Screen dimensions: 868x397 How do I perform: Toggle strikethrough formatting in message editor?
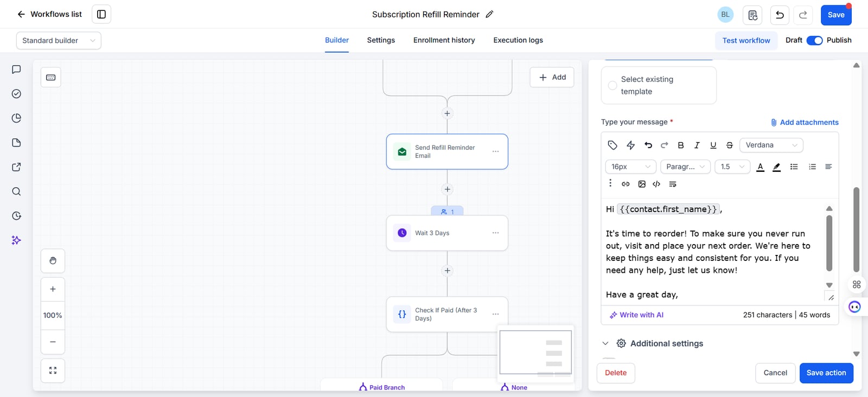tap(730, 145)
